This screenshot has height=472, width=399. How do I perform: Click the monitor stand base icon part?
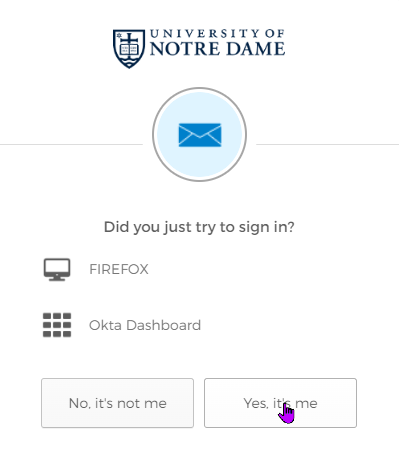tap(57, 278)
